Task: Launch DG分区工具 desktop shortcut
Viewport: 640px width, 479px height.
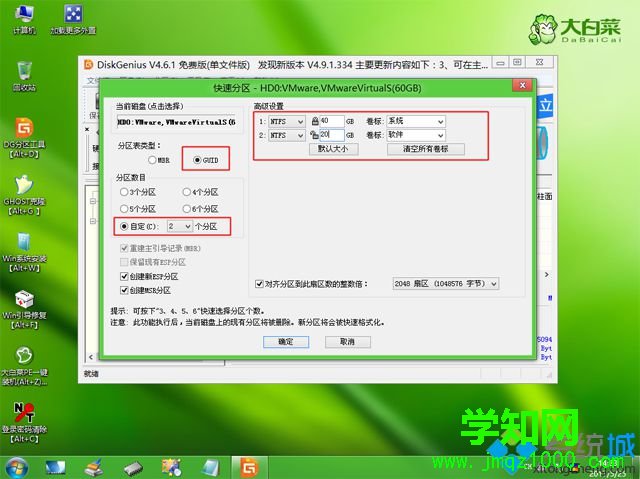Action: tap(24, 138)
